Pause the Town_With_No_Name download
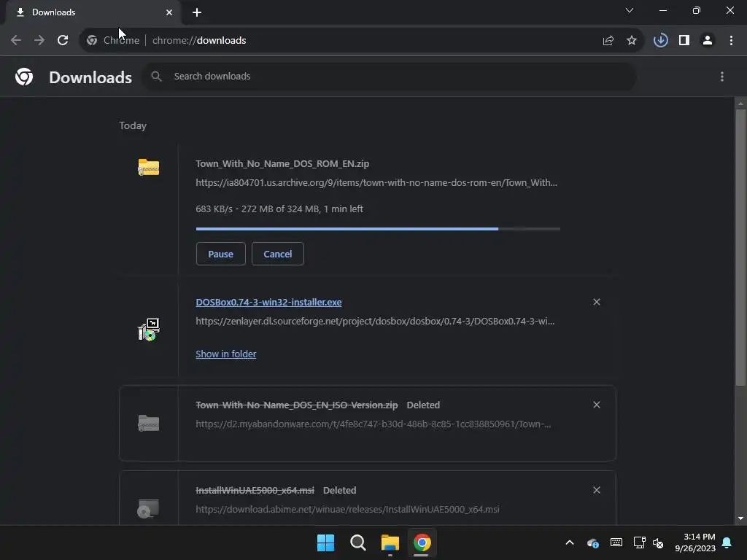 click(220, 254)
